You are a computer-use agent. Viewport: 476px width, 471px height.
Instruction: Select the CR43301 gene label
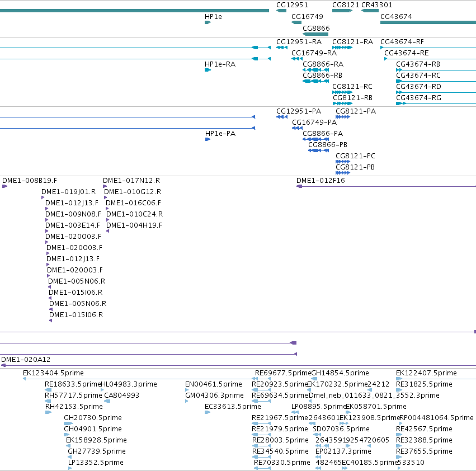coord(377,5)
